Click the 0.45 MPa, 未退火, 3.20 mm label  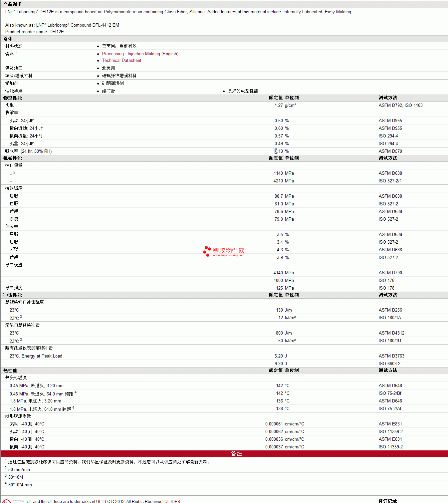pyautogui.click(x=37, y=385)
